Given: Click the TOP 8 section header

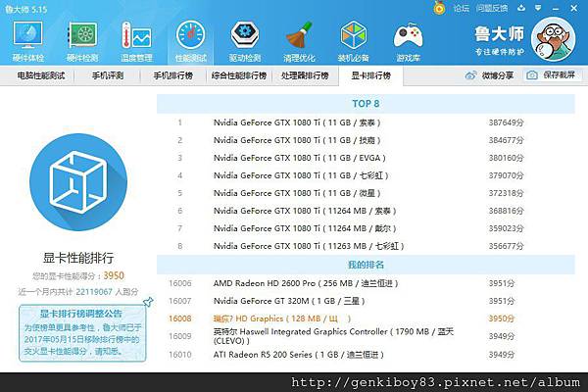Looking at the screenshot, I should (x=366, y=104).
